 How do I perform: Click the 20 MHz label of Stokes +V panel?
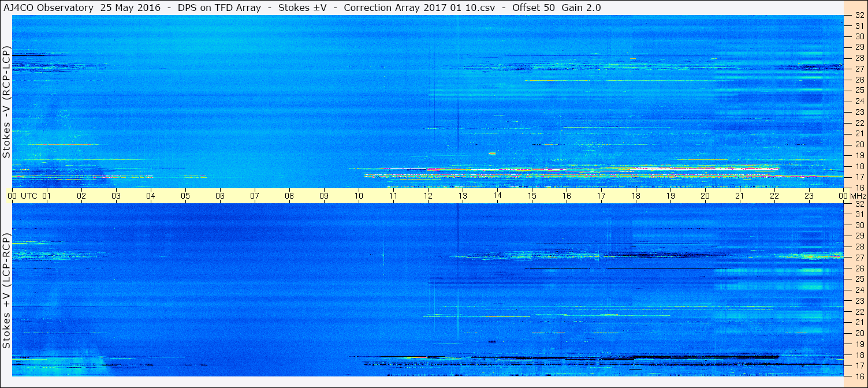coord(859,333)
